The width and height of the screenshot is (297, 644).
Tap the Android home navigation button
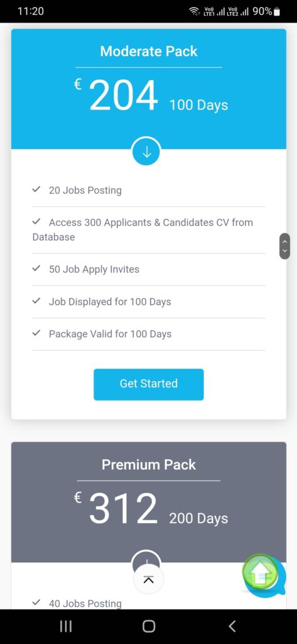coord(148,626)
